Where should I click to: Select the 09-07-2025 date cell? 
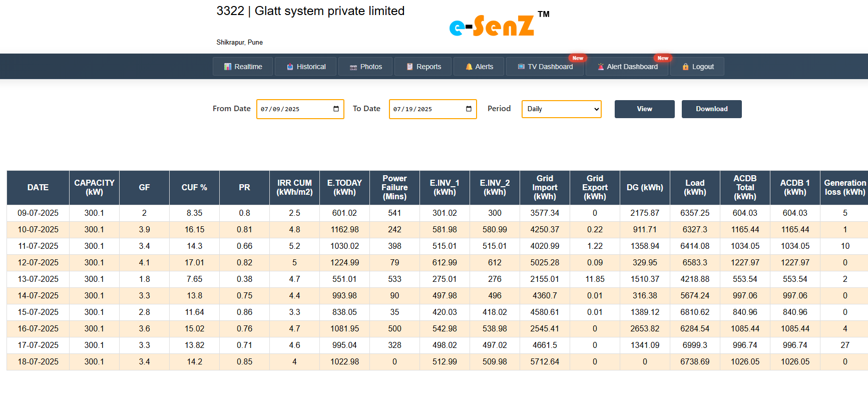38,213
